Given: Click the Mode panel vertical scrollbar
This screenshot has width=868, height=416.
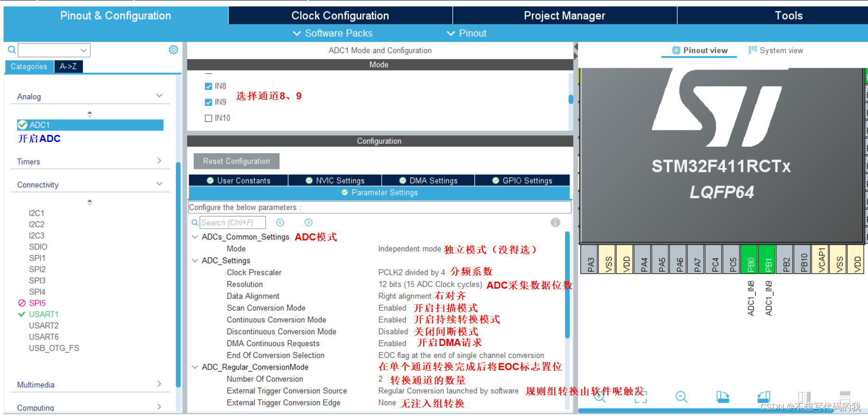Looking at the screenshot, I should [570, 100].
